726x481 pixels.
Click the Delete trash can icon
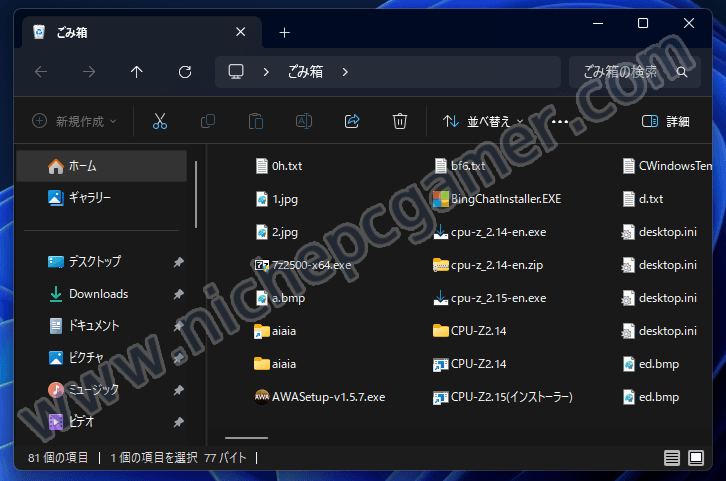(x=400, y=121)
